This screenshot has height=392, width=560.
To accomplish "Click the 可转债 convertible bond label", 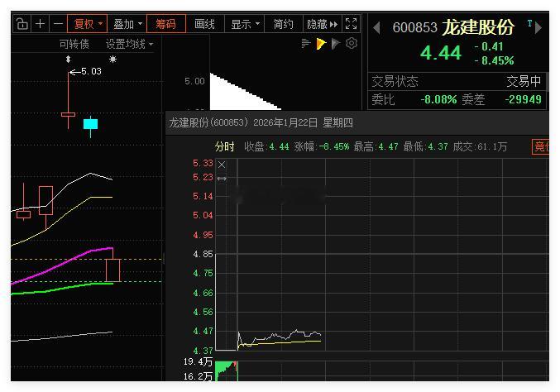I will 74,44.
